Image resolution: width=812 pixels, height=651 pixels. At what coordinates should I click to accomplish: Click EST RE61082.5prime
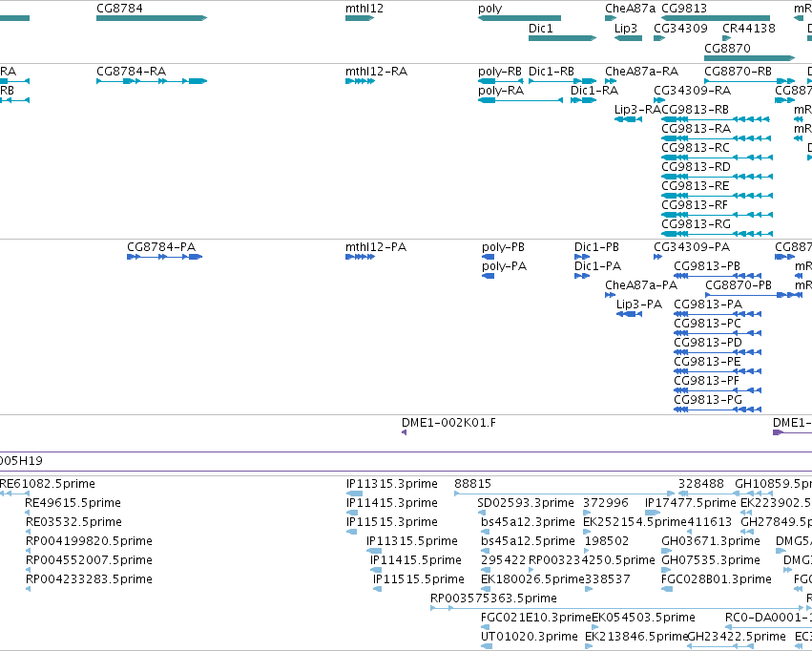14,493
